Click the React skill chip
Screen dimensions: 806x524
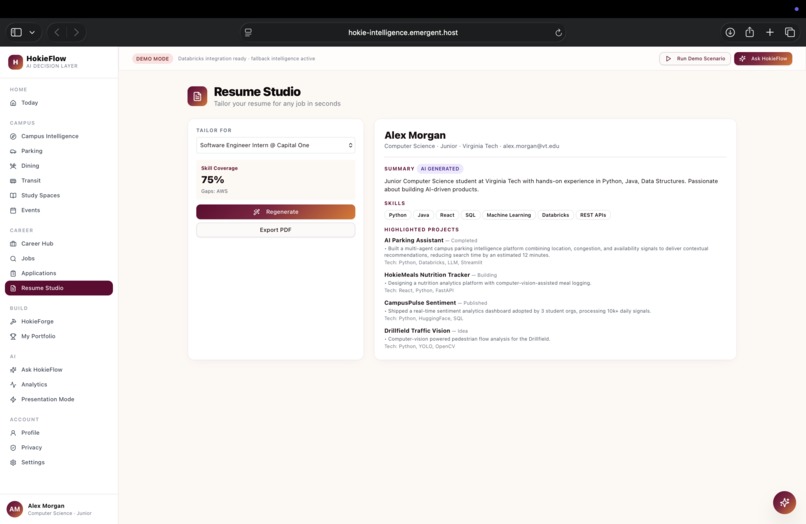click(447, 215)
